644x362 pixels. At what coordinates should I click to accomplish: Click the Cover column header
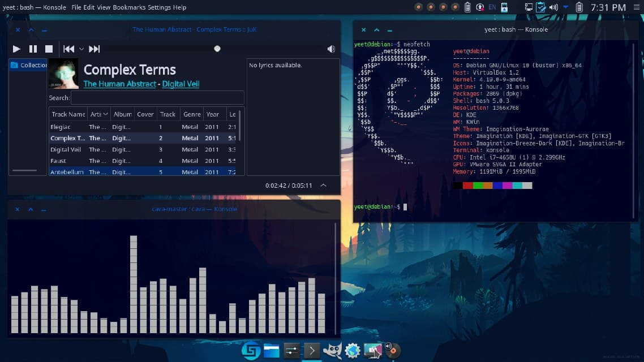[x=145, y=114]
